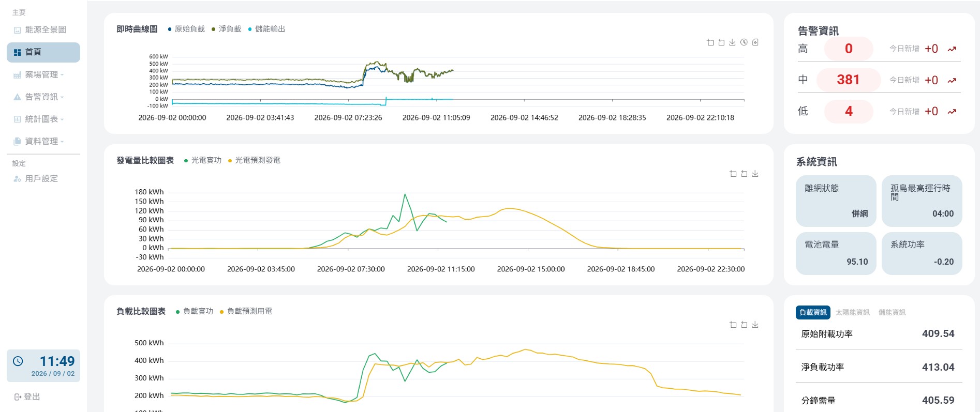Click the medium alert count 381
Viewport: 980px width, 412px height.
pyautogui.click(x=849, y=80)
